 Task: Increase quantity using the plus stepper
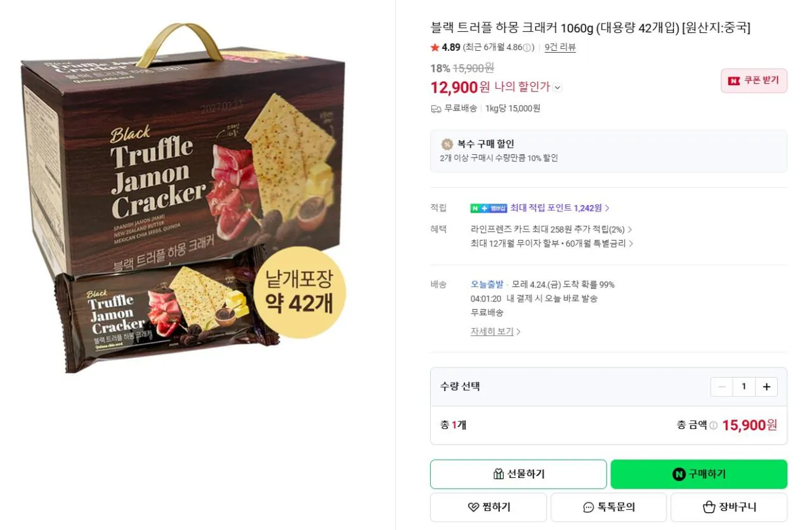pos(766,386)
